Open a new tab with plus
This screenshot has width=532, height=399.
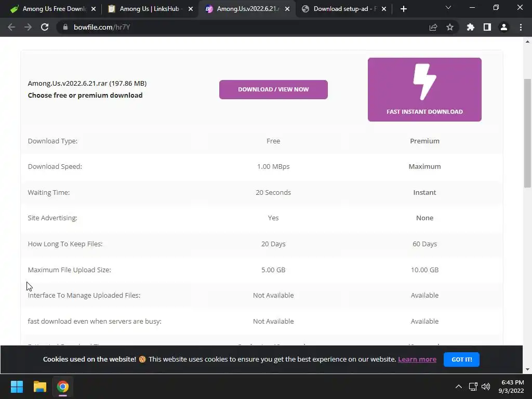403,9
